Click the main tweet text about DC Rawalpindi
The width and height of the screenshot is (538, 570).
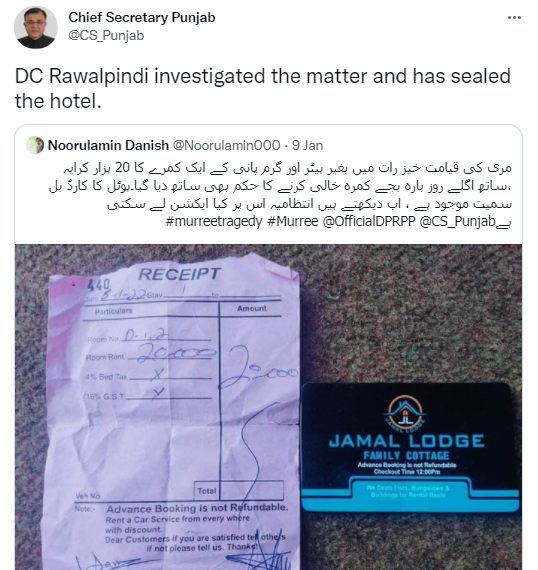pyautogui.click(x=262, y=88)
